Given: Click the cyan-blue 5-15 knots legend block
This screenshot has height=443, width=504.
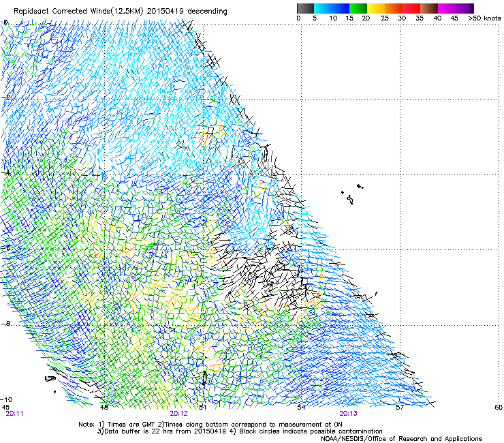Looking at the screenshot, I should pyautogui.click(x=332, y=8).
